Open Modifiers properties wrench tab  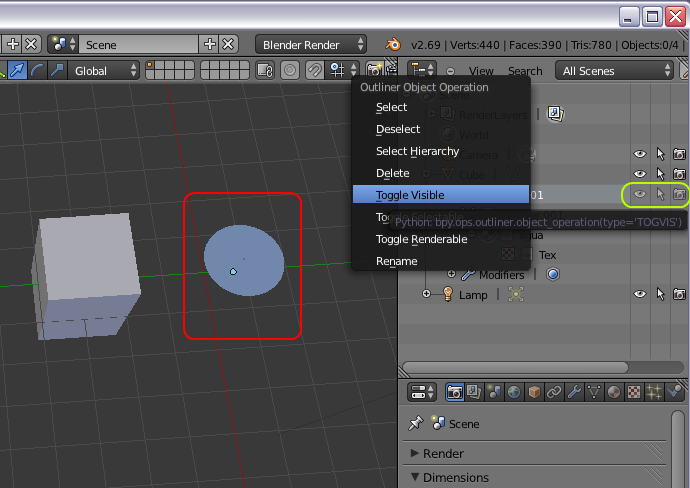[x=574, y=392]
